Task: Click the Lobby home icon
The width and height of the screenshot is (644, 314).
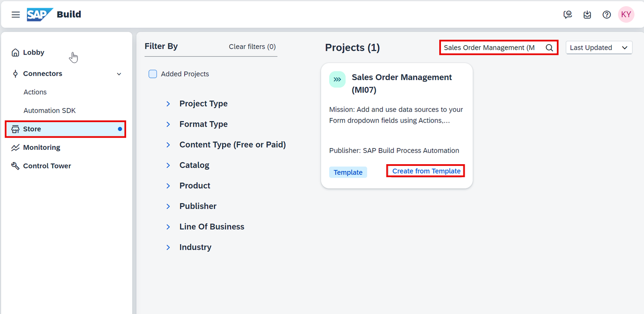Action: pos(15,52)
